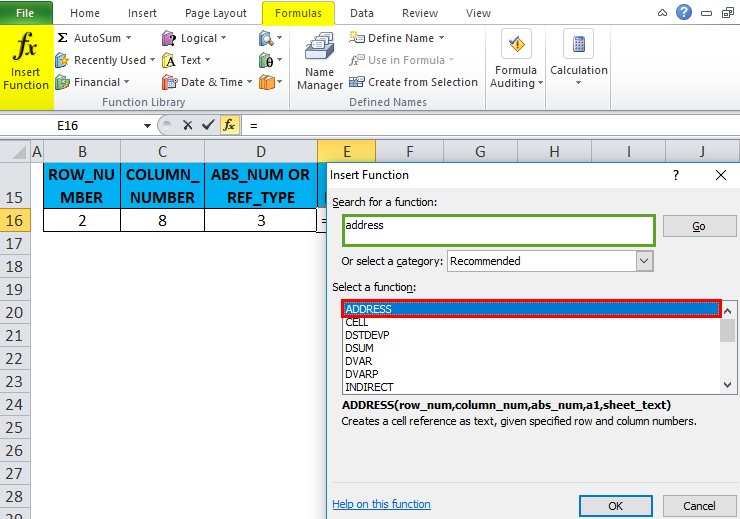Screen dimensions: 740x519
Task: Switch to the Review tab
Action: pos(420,13)
